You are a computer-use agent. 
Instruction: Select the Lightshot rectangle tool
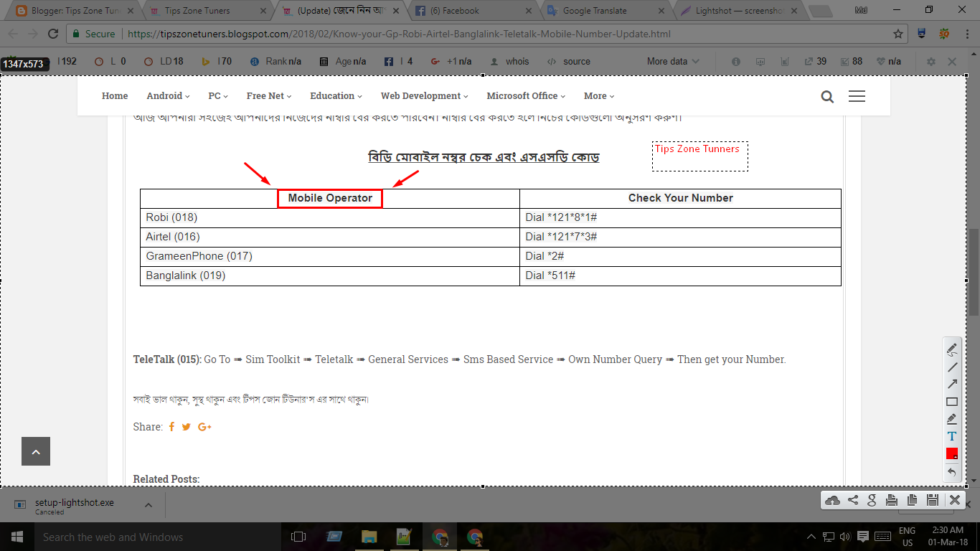pos(952,402)
